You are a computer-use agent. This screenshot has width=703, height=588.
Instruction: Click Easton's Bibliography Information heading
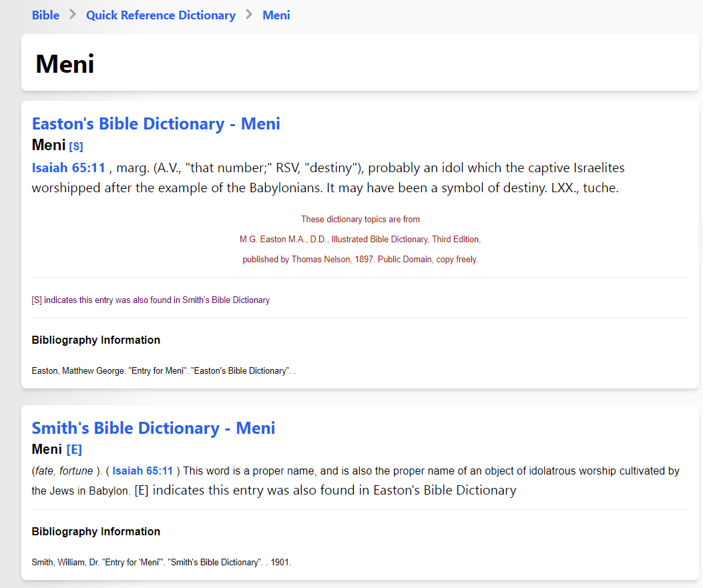click(96, 340)
